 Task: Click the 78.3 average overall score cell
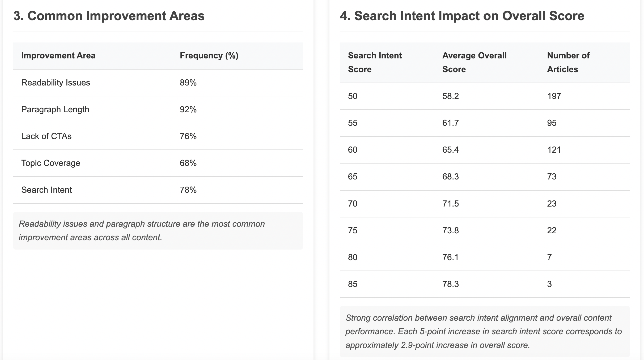pyautogui.click(x=450, y=284)
